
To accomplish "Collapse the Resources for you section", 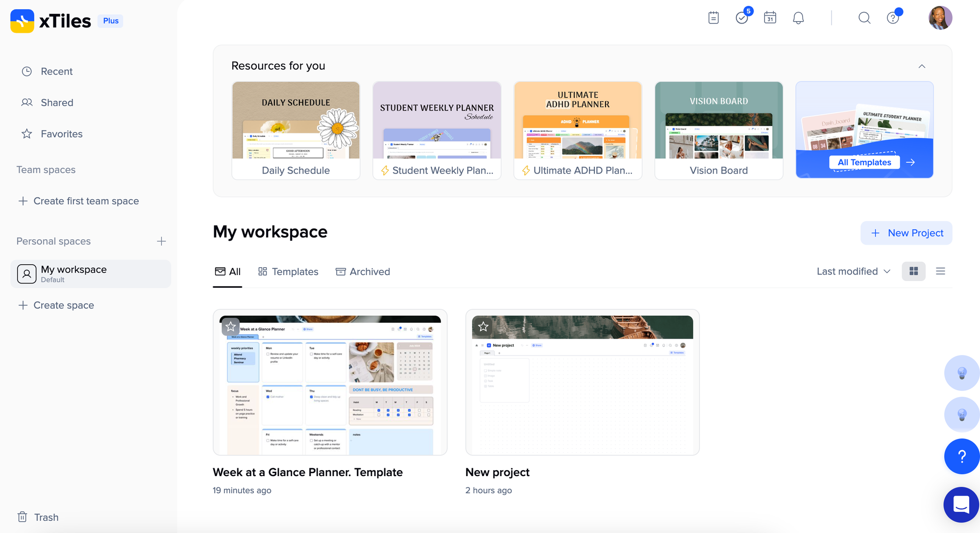I will (x=922, y=66).
